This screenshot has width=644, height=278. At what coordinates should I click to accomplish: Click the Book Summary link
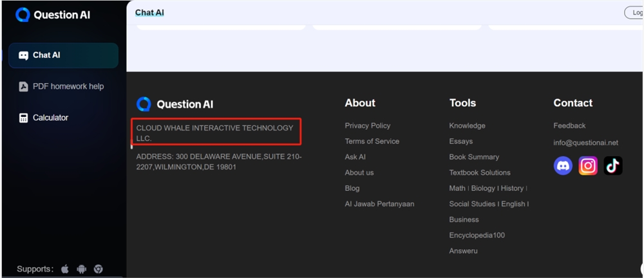tap(474, 157)
